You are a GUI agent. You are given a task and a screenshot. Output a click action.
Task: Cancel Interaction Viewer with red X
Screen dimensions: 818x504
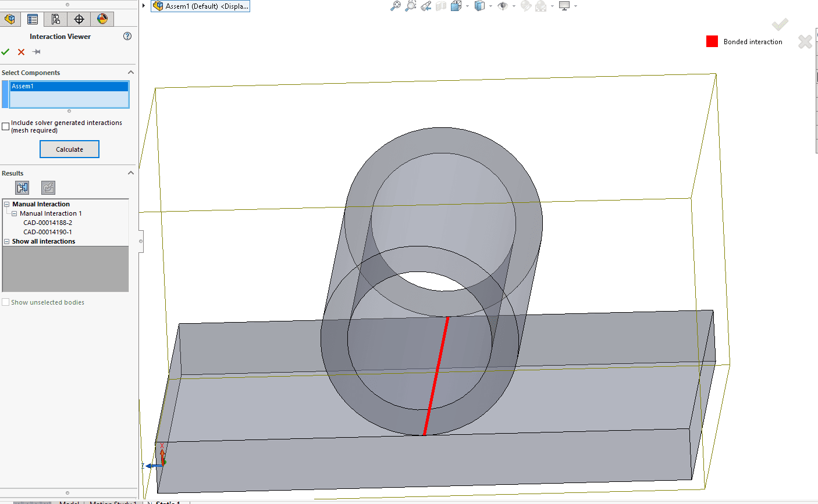pyautogui.click(x=21, y=52)
